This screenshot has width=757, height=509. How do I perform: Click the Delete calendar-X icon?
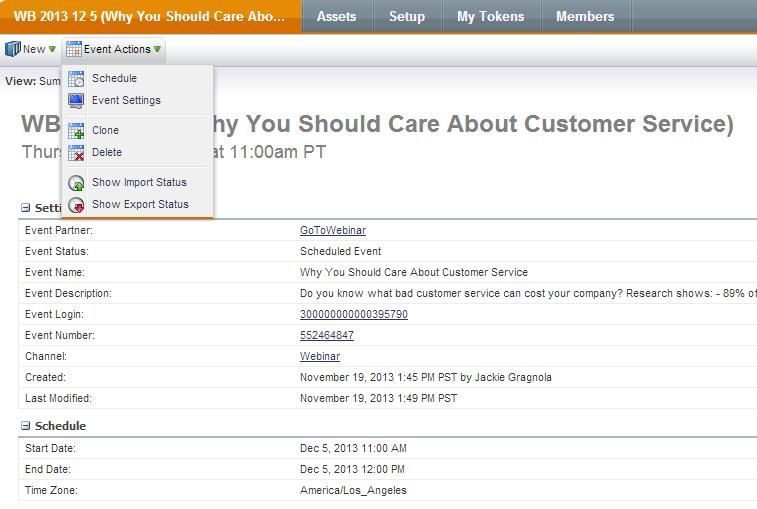coord(76,153)
